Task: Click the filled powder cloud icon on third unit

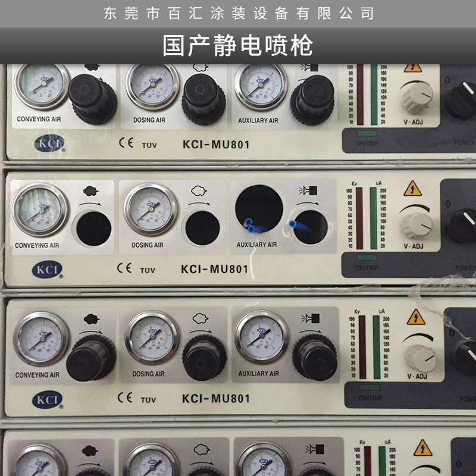Action: [91, 319]
